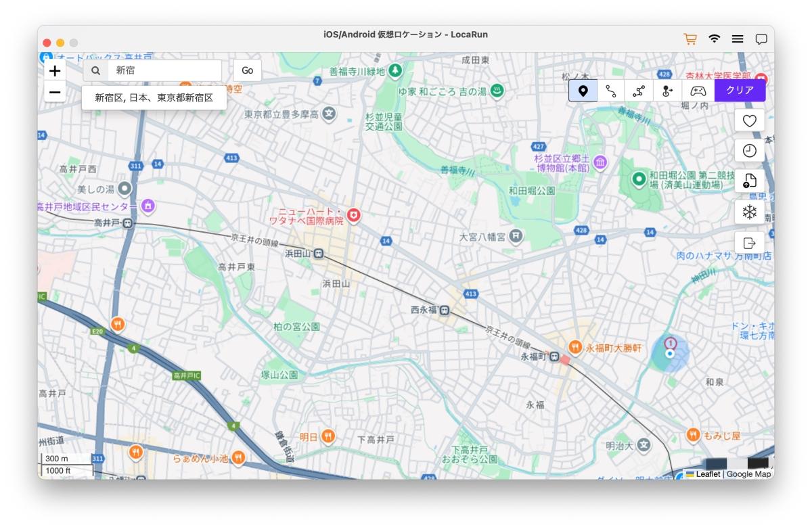This screenshot has width=812, height=529.
Task: Open history clock icon
Action: [749, 151]
